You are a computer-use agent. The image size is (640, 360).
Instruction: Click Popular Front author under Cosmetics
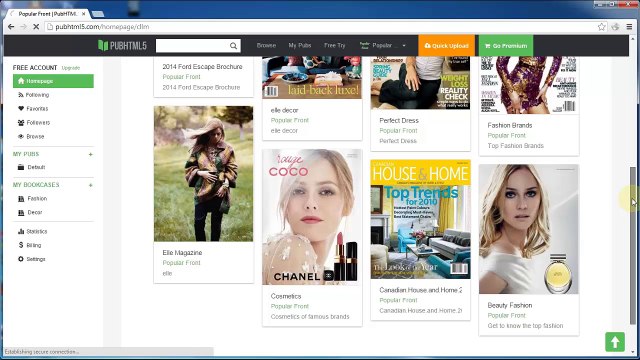coord(289,306)
